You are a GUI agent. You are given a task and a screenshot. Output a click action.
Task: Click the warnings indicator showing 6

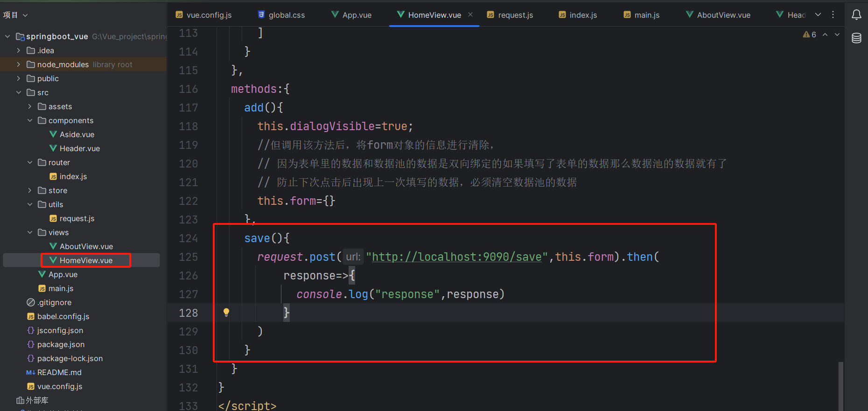[x=810, y=35]
